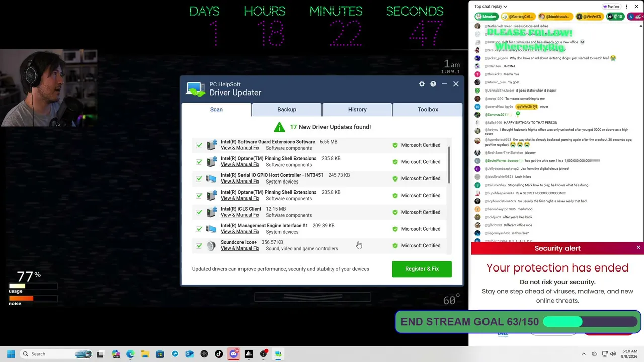The image size is (644, 362).
Task: Click the @hinahinash super chat chip
Action: click(555, 17)
